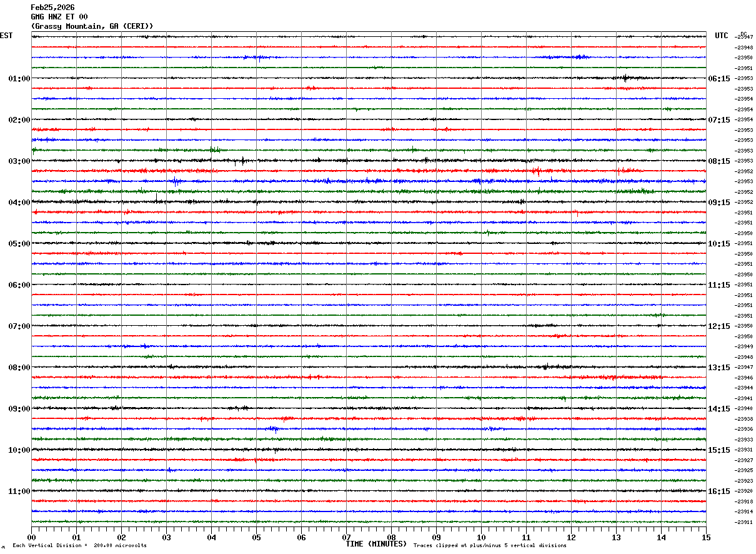Click minute tick 14 on bottom time axis

click(x=661, y=537)
